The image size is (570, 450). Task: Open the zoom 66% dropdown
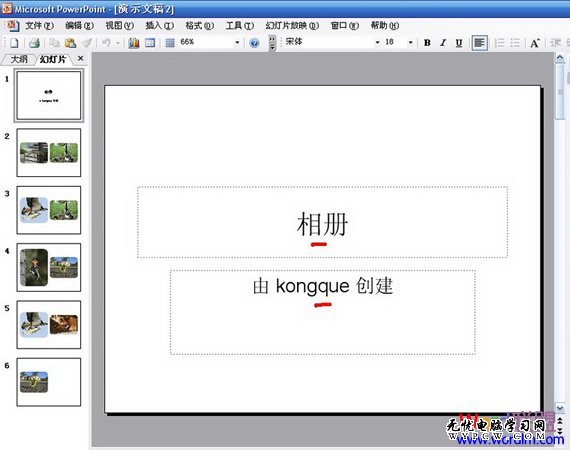[x=237, y=43]
